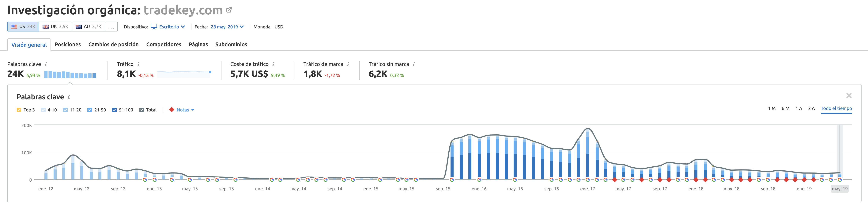
Task: Open the Escritorio device dropdown
Action: point(168,27)
